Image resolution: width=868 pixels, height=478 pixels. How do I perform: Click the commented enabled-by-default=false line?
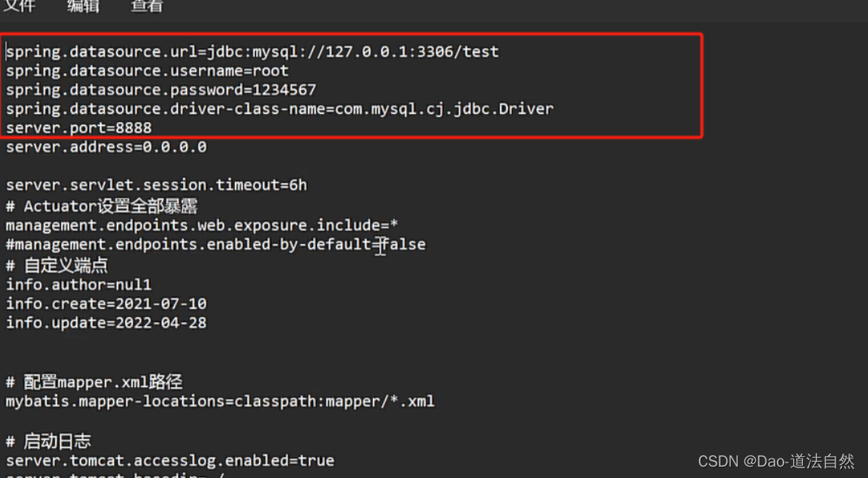point(215,244)
